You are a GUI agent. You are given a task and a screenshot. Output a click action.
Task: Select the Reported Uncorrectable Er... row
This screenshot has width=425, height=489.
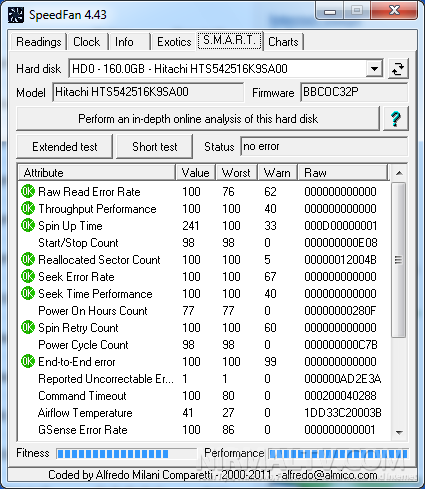click(203, 379)
